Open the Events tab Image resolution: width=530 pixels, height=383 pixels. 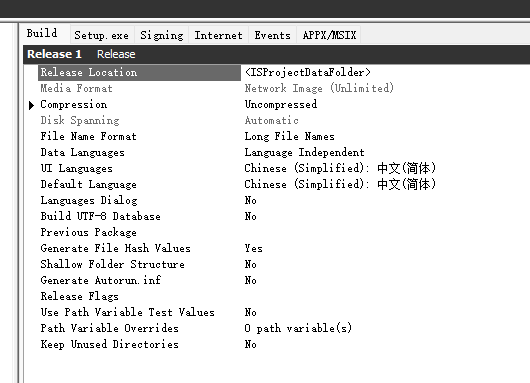(x=272, y=35)
